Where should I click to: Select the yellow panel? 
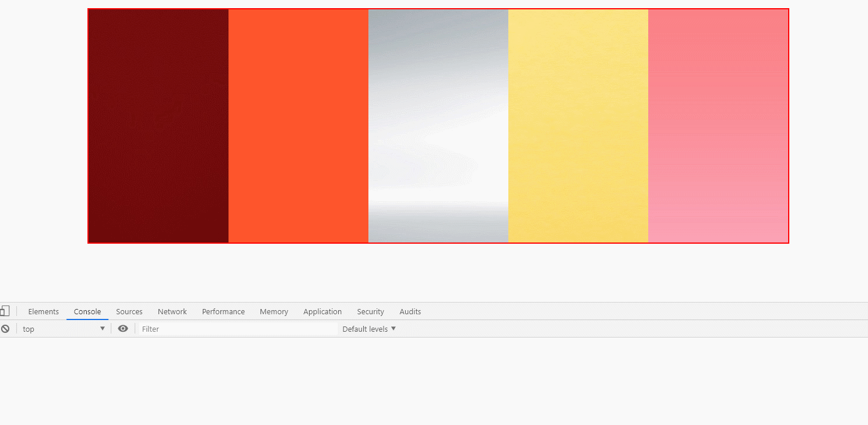(578, 126)
